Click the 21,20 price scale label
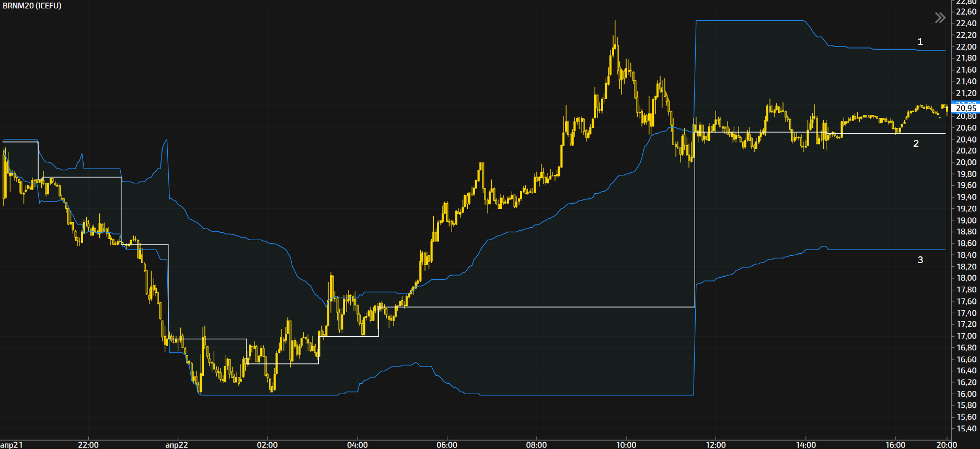 [x=966, y=93]
